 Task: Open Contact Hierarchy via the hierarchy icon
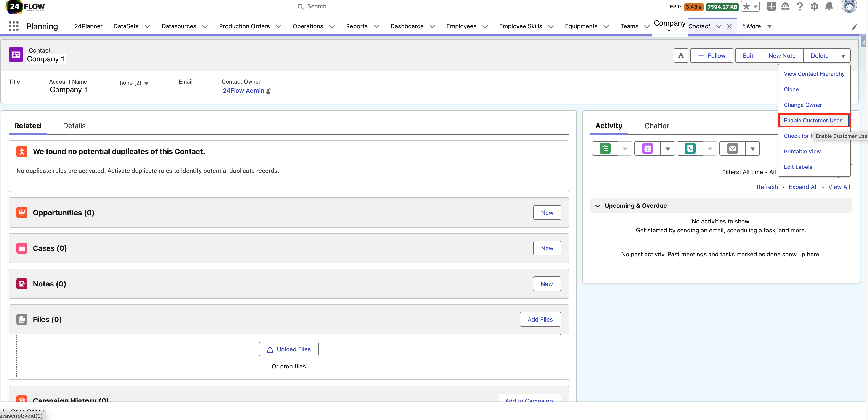(681, 55)
